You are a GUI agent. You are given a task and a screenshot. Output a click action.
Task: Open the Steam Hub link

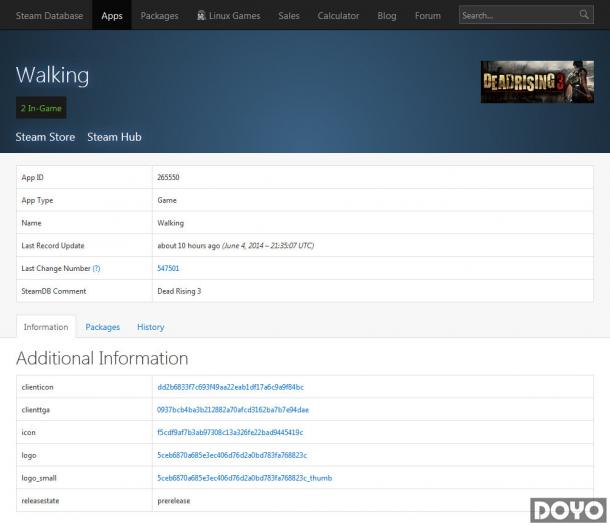point(114,137)
